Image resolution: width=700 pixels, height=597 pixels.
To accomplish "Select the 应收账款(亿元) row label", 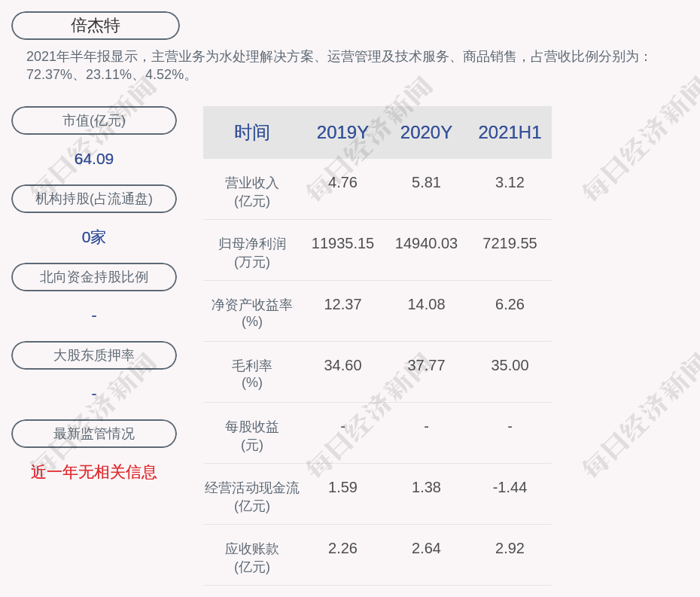I will tap(252, 558).
